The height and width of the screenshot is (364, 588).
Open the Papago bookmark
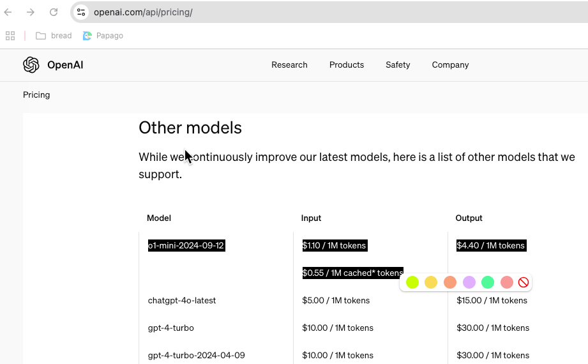(x=103, y=36)
